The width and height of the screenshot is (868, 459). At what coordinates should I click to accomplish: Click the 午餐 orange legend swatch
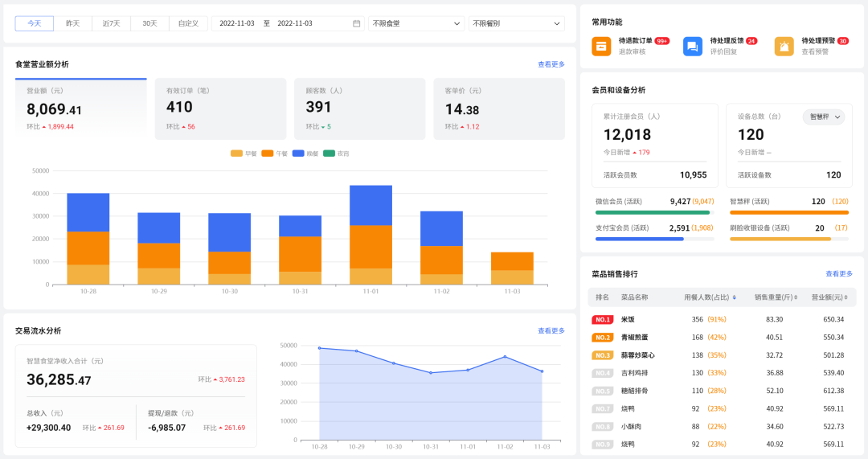pos(268,154)
